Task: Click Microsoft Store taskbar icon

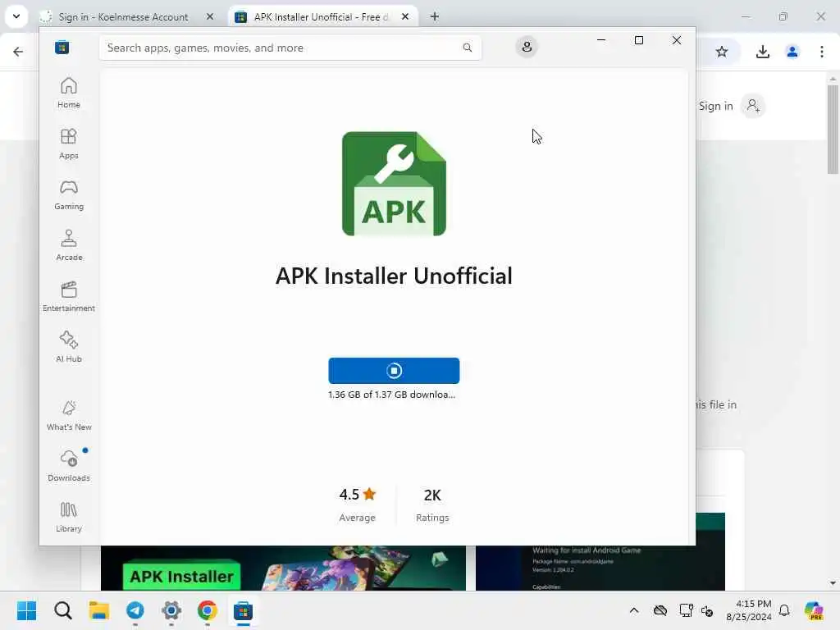Action: (x=243, y=610)
